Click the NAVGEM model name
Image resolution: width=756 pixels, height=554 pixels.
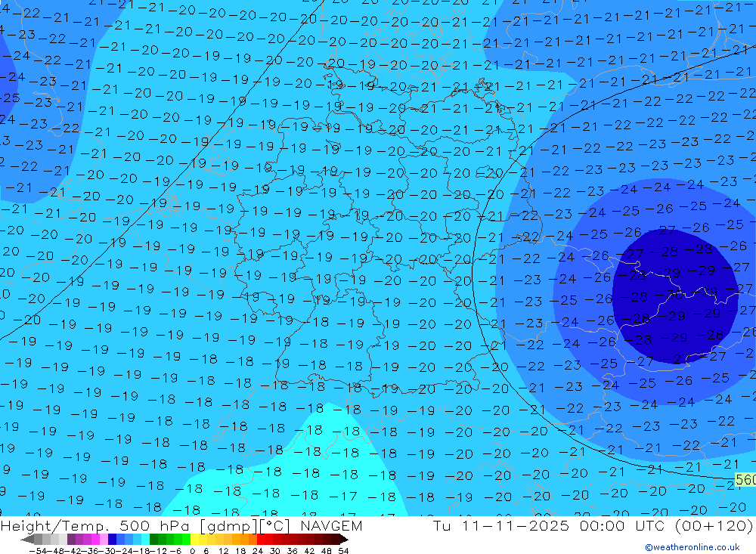coord(331,525)
